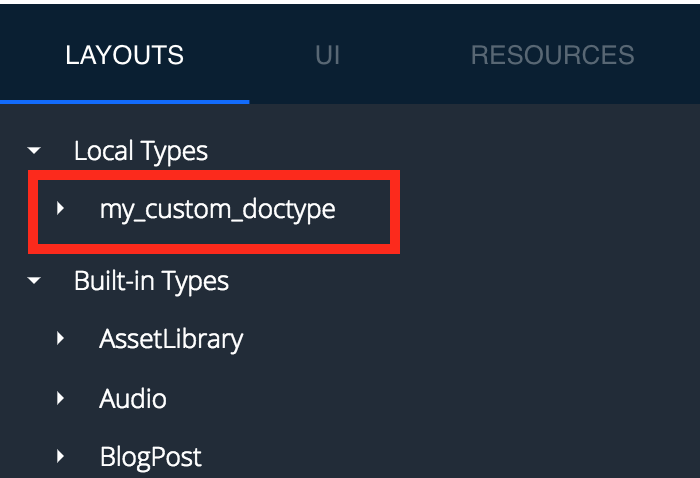This screenshot has height=478, width=700.
Task: Click the red highlight border around my_custom_doctype
Action: pyautogui.click(x=214, y=175)
